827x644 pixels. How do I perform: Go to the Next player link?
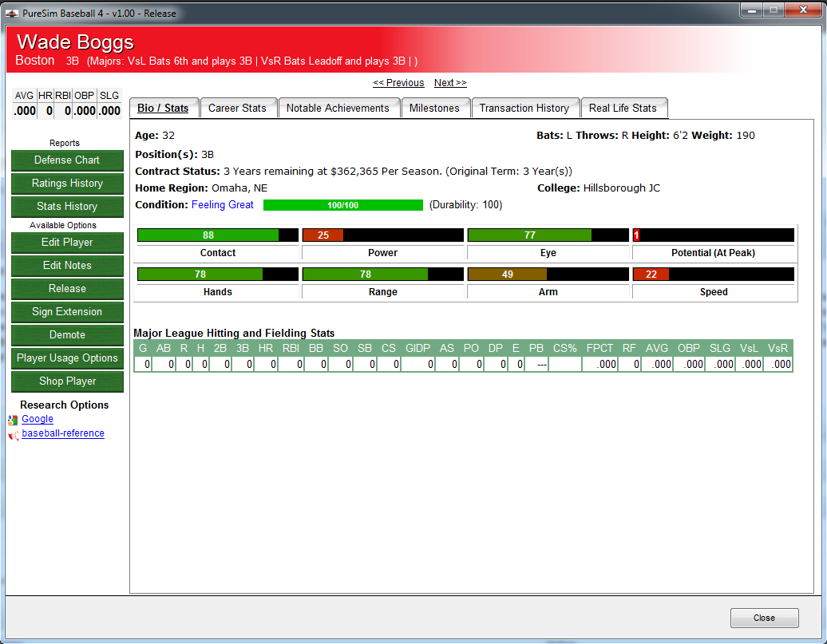(x=450, y=83)
